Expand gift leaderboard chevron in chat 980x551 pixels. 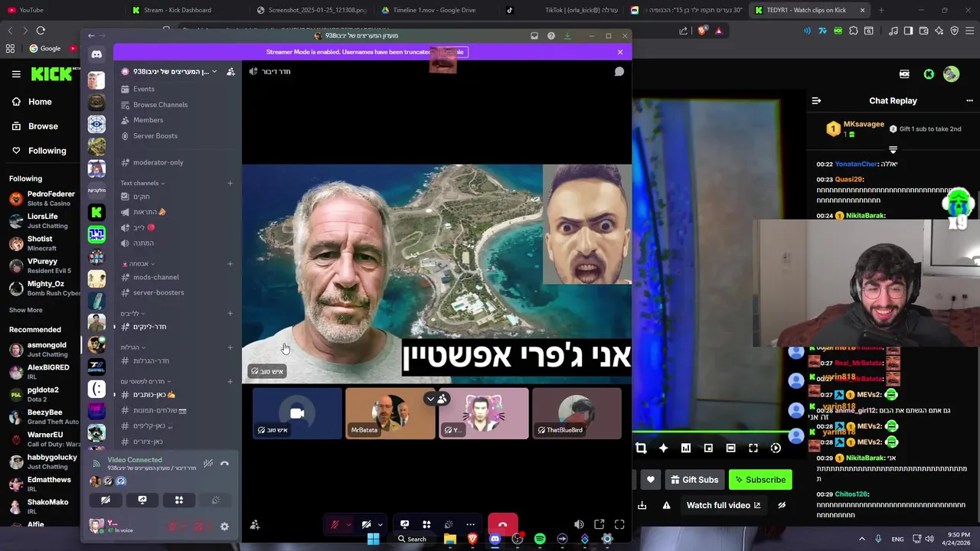(893, 150)
